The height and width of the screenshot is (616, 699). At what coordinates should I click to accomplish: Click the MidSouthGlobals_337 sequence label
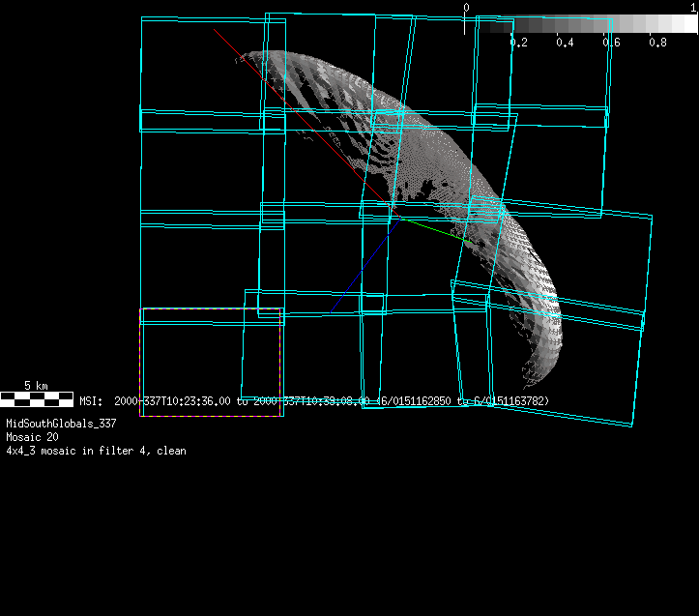pyautogui.click(x=61, y=424)
